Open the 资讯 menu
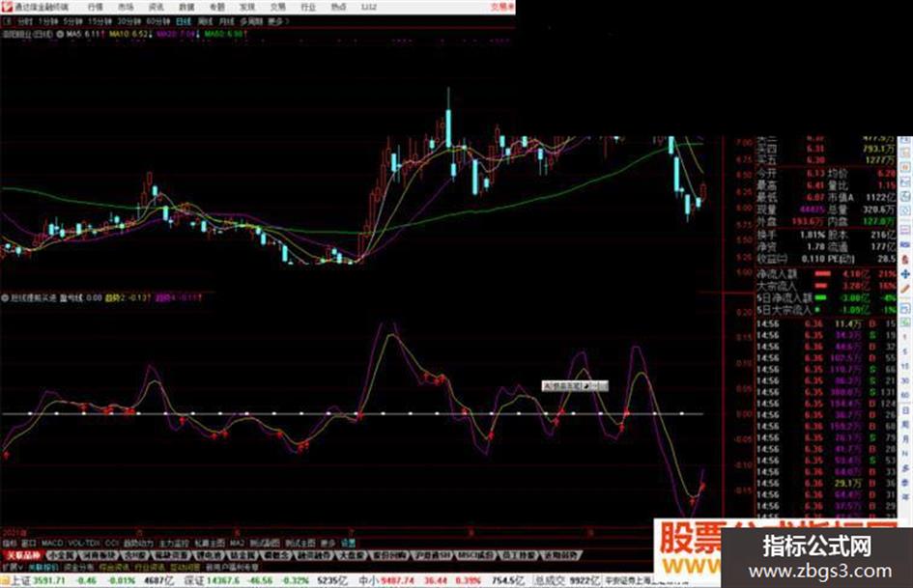913x588 pixels. tap(157, 8)
